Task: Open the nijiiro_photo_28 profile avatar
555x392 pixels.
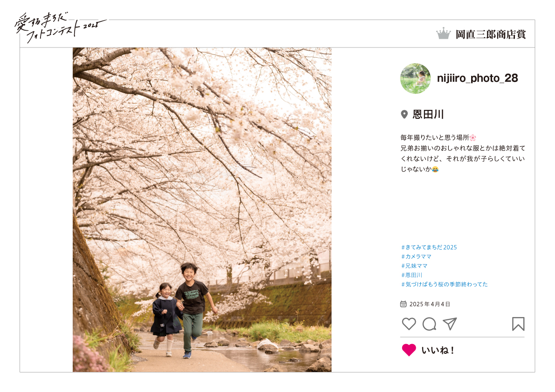Action: click(x=416, y=79)
